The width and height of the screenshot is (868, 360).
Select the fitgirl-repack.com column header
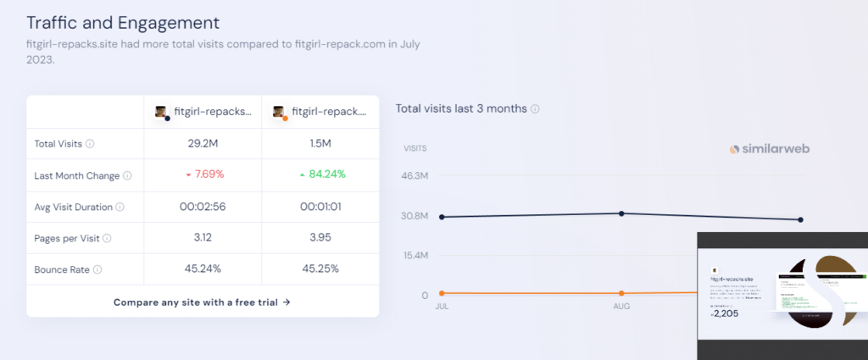(320, 112)
